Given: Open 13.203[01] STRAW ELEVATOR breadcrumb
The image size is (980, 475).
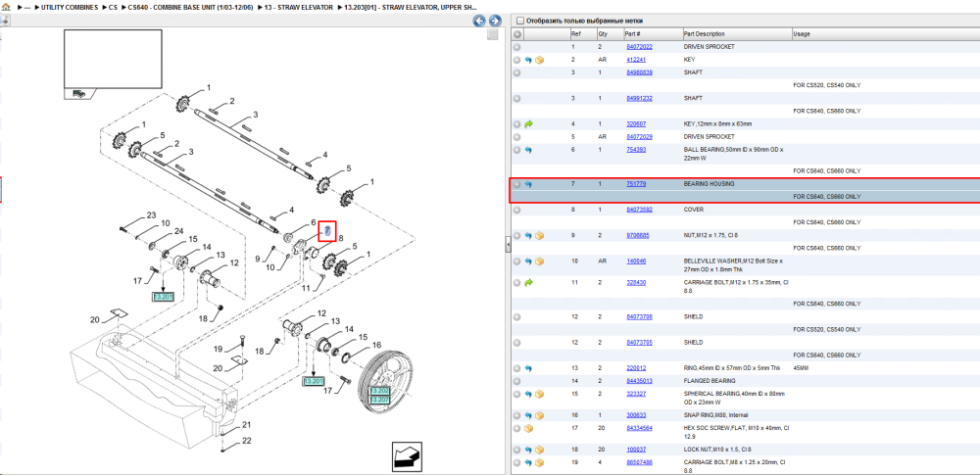Looking at the screenshot, I should pos(411,7).
